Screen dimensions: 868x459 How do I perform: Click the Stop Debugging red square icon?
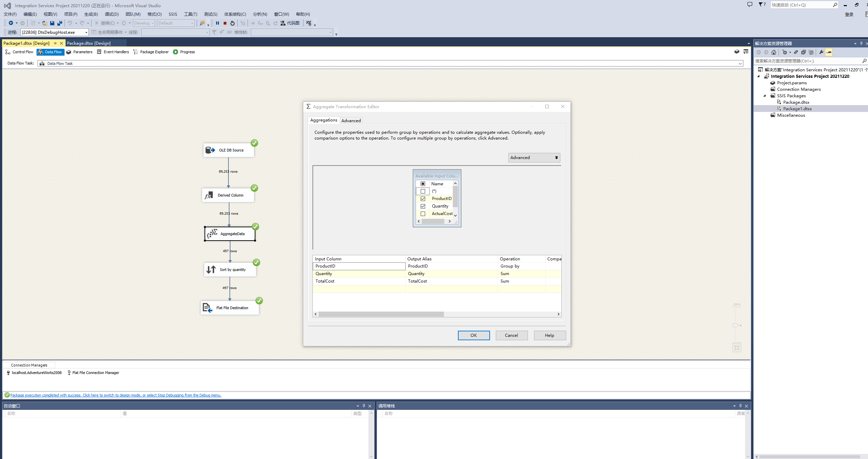pyautogui.click(x=225, y=23)
